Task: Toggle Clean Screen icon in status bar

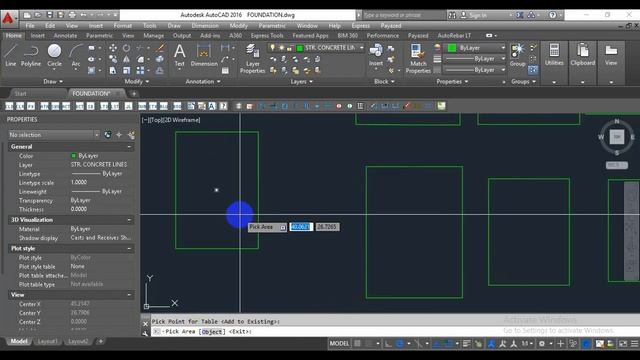Action: coord(623,344)
